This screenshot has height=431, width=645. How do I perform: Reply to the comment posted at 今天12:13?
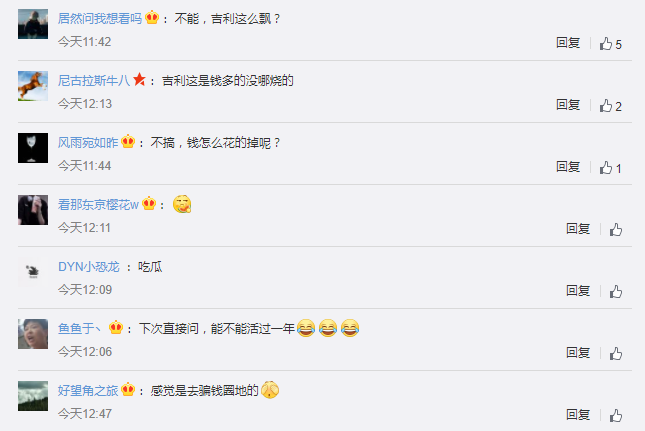coord(568,105)
